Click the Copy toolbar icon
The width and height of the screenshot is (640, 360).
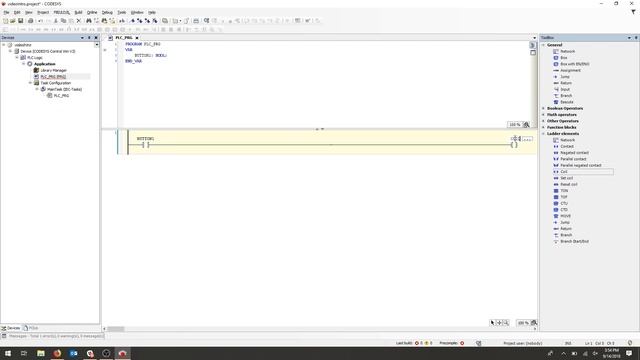pyautogui.click(x=63, y=21)
